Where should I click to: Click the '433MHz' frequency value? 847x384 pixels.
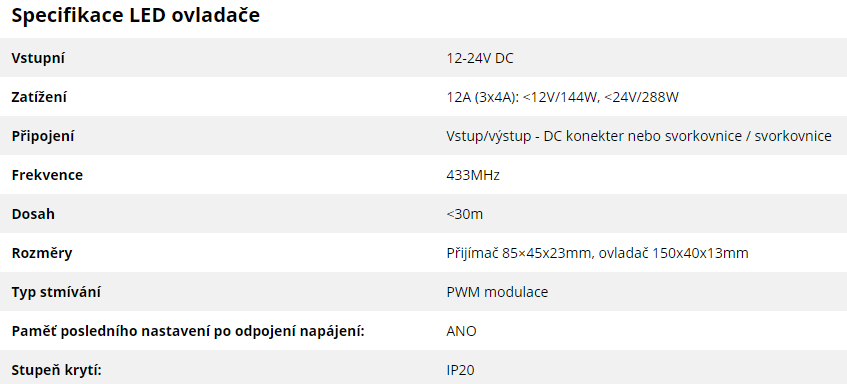pos(473,176)
